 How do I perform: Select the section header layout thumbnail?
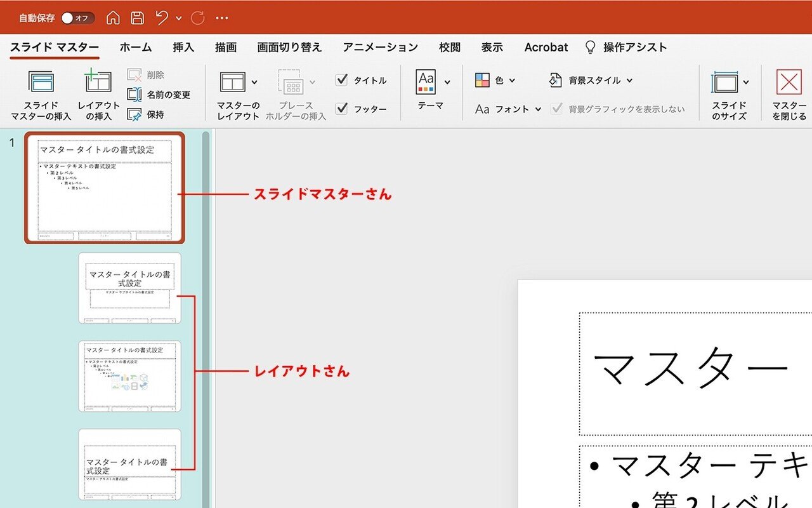pos(130,464)
